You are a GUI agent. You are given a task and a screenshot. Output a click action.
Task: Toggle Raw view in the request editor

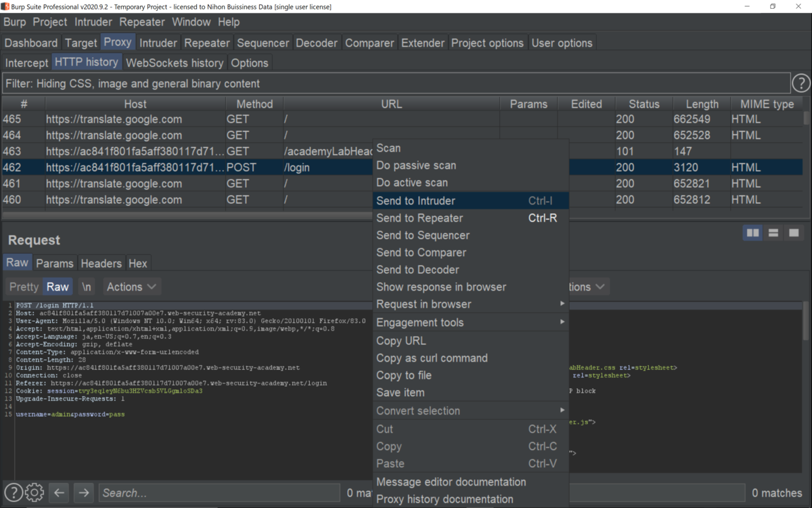tap(58, 287)
